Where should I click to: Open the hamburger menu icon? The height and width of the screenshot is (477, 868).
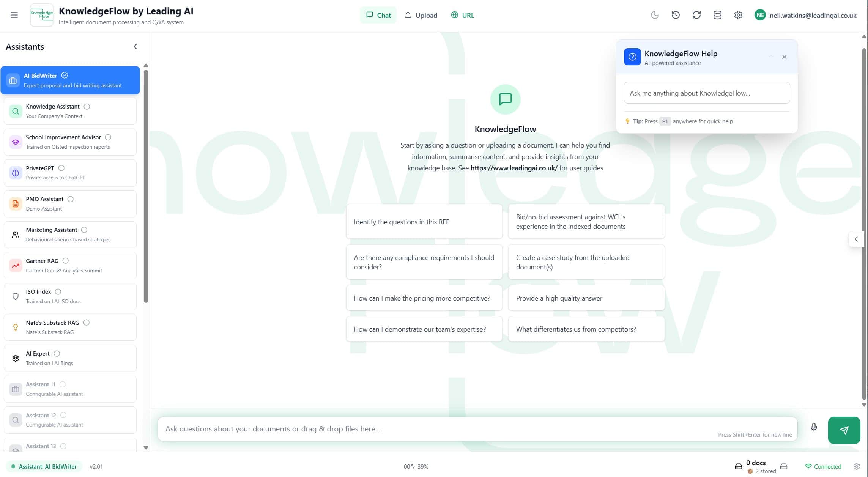(x=14, y=15)
